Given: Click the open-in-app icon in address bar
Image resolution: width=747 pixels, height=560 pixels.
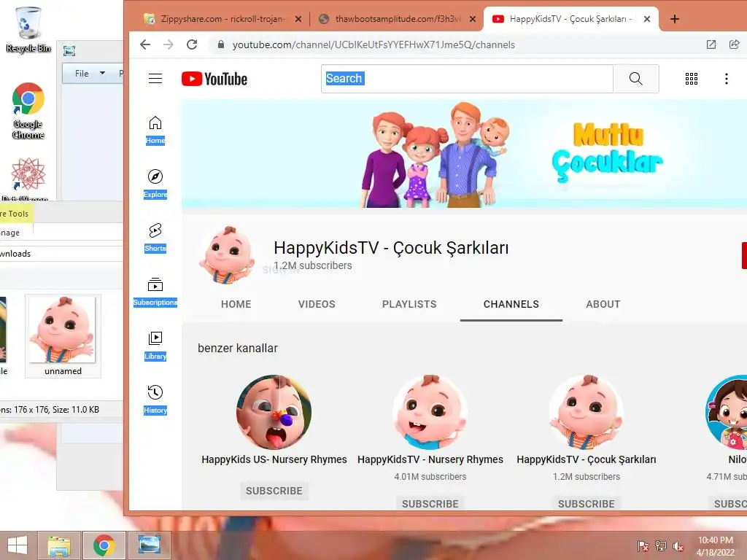Looking at the screenshot, I should click(711, 44).
